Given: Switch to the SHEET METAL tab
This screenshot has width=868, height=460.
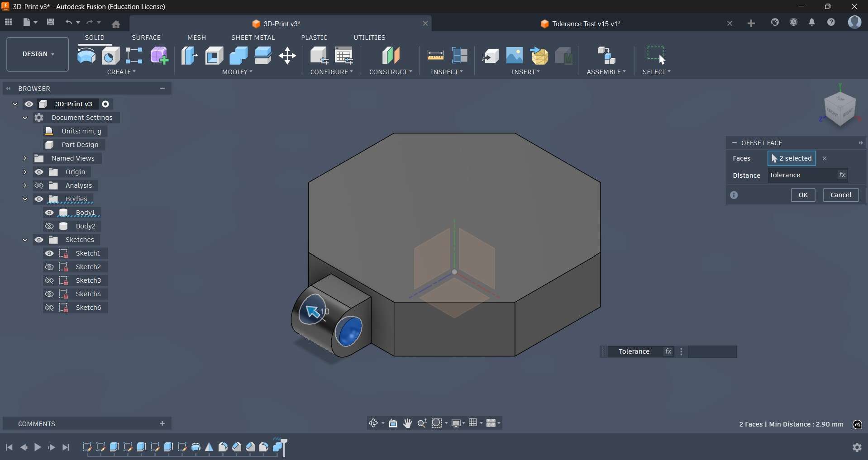Looking at the screenshot, I should click(x=253, y=38).
